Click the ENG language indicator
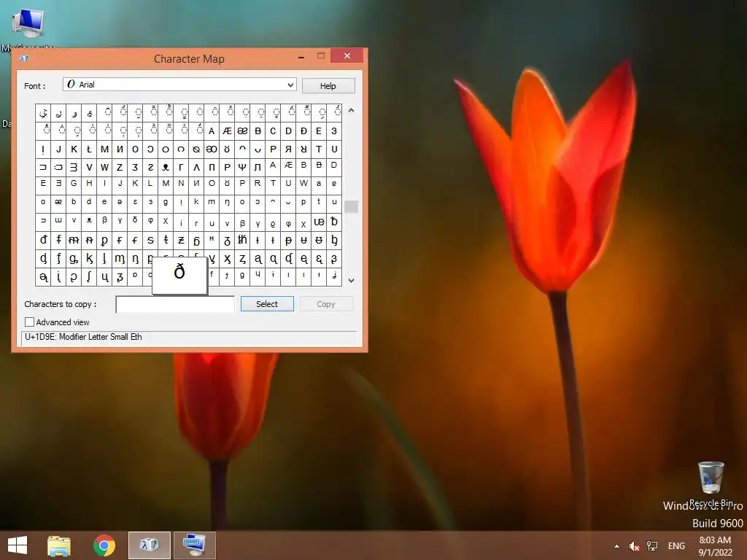This screenshot has width=747, height=560. (676, 546)
